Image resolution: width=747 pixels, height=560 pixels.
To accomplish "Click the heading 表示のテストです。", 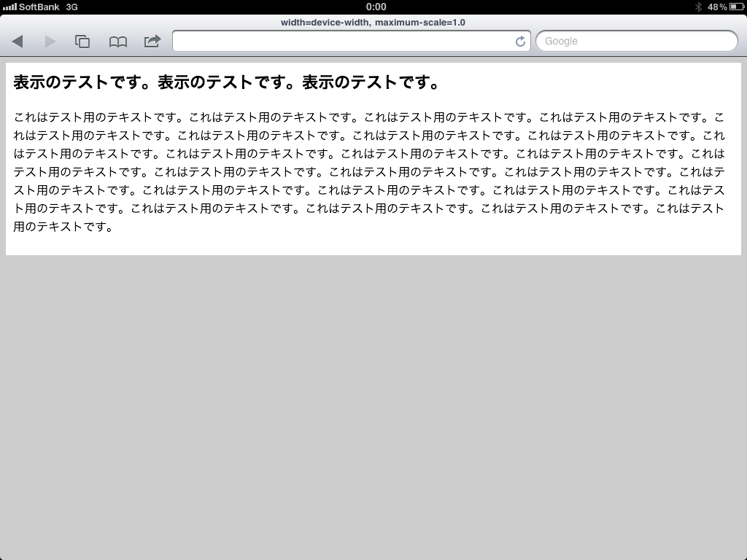I will tap(227, 82).
